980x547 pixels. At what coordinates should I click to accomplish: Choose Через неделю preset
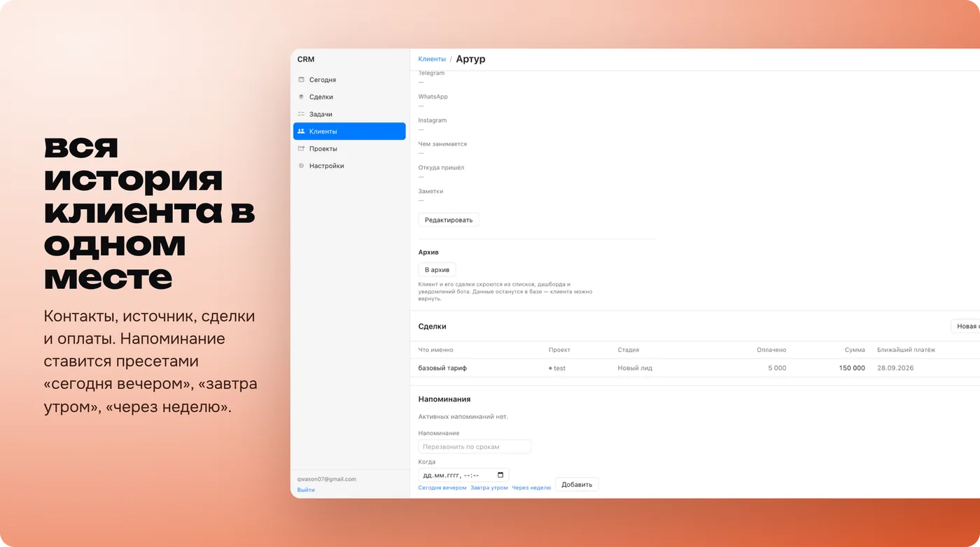coord(531,488)
